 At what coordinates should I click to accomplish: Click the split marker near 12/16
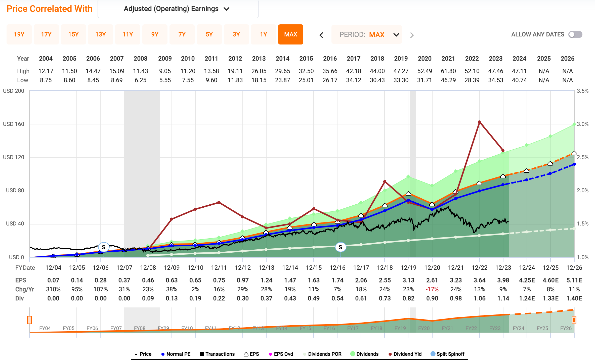pos(341,247)
